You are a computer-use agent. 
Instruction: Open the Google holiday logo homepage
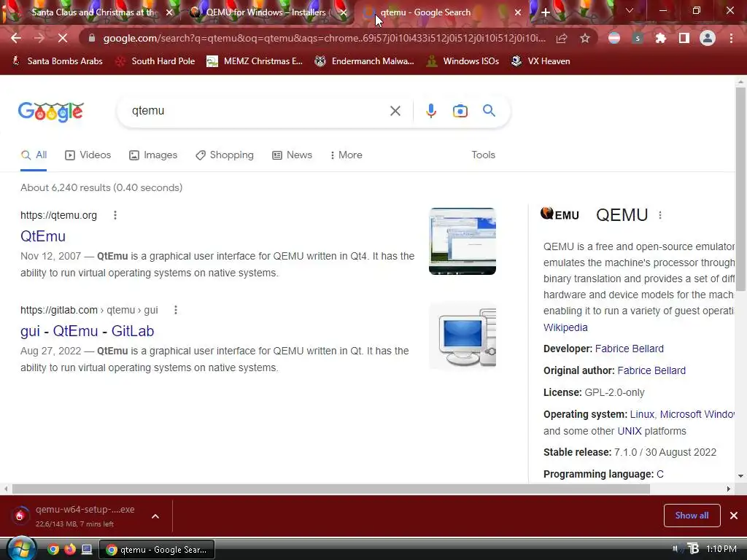51,112
